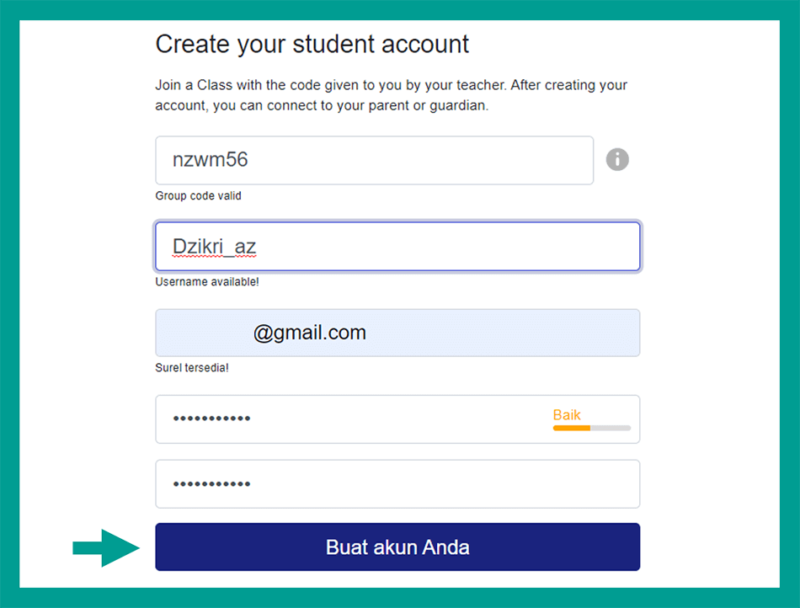This screenshot has width=800, height=608.
Task: Click the Group code valid message
Action: click(198, 196)
